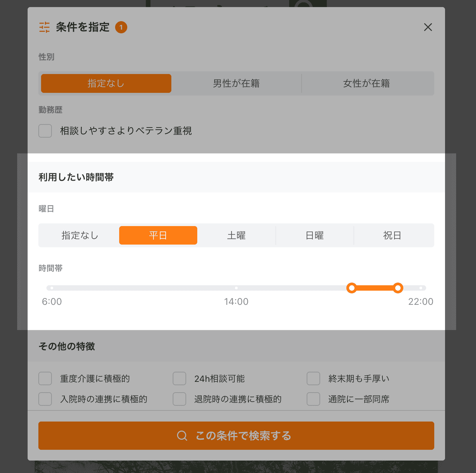
Task: Check 相談しやすさよりベテラン重視 checkbox
Action: point(45,131)
